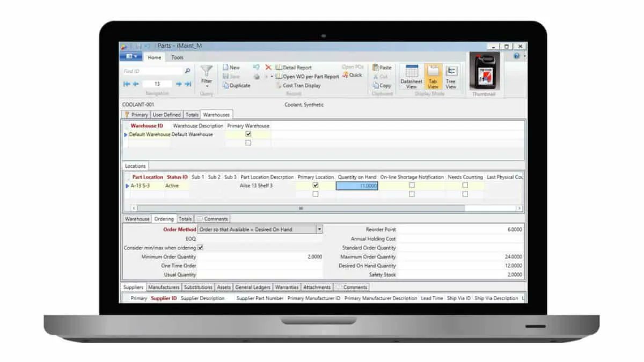Click the Locations scrollbar right arrow
This screenshot has width=644, height=362.
click(x=519, y=208)
